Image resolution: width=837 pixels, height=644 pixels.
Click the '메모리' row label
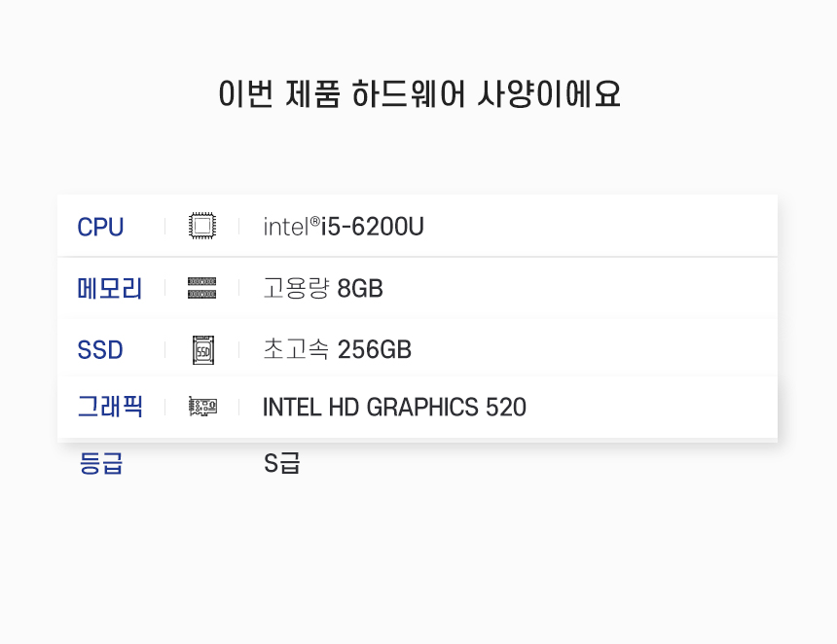(x=109, y=289)
